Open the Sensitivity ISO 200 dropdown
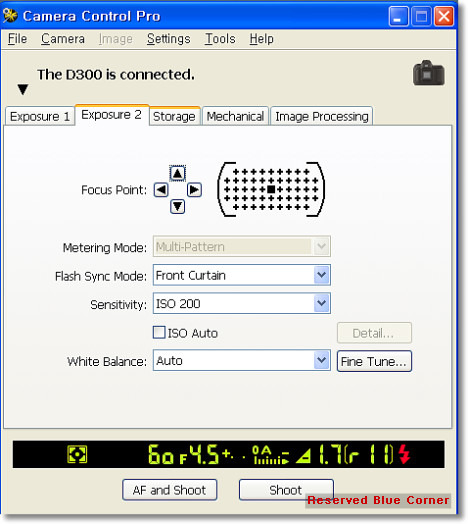The width and height of the screenshot is (468, 524). 242,303
